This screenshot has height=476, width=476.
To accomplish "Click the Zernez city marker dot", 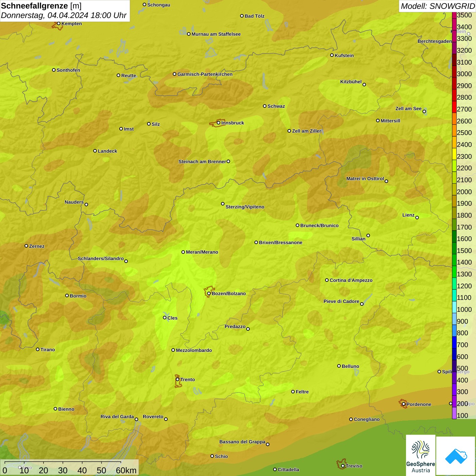I will 27,246.
